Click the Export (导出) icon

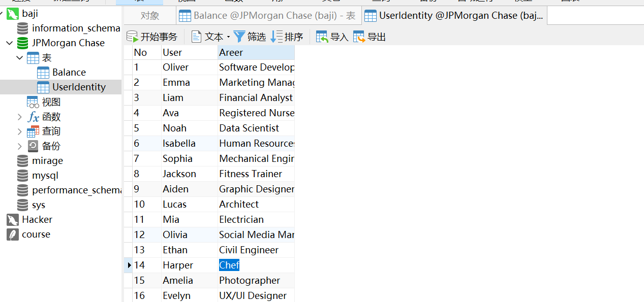pyautogui.click(x=359, y=37)
